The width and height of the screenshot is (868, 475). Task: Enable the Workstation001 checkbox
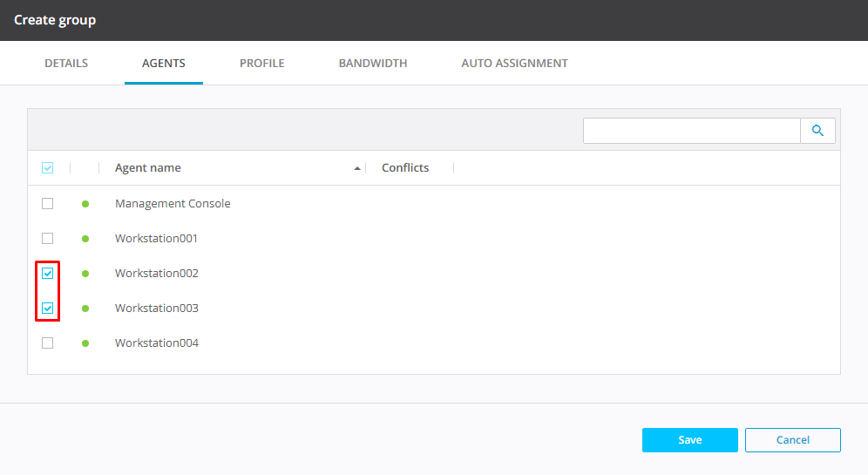tap(48, 239)
